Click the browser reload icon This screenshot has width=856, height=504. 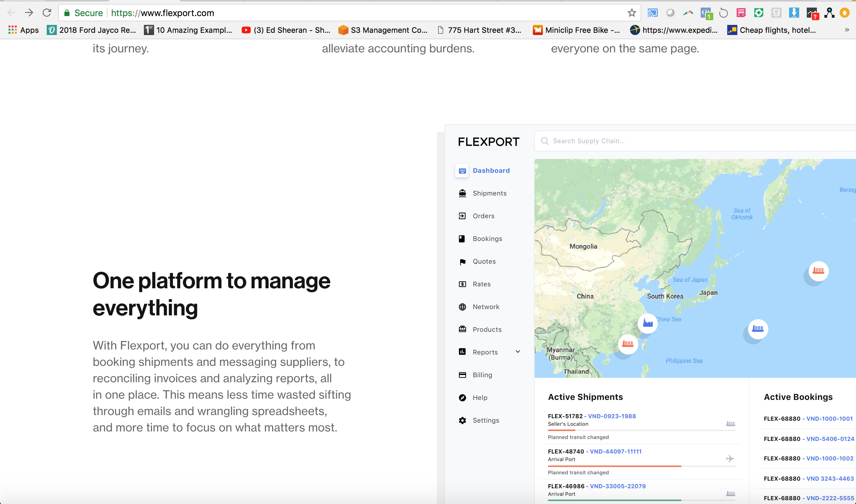click(x=47, y=13)
